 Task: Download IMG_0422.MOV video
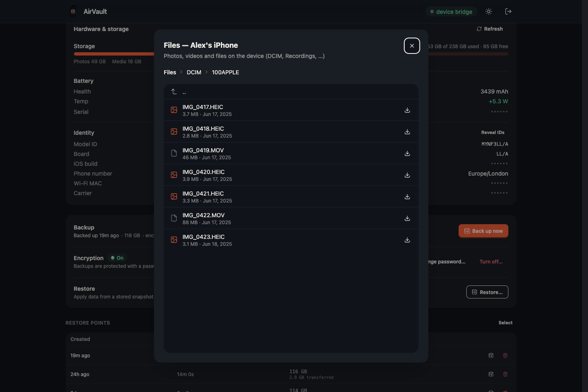(x=407, y=218)
